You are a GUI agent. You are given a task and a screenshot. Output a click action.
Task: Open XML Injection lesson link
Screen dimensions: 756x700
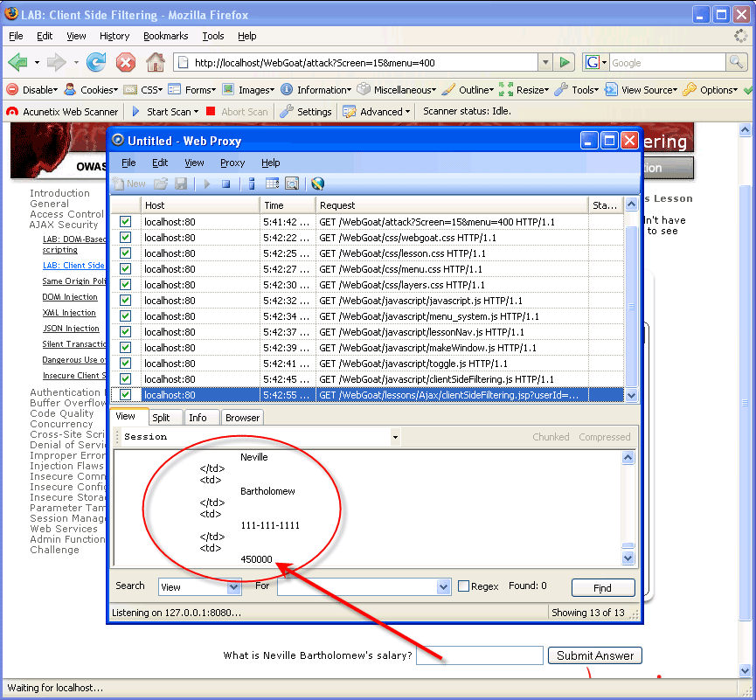point(69,313)
